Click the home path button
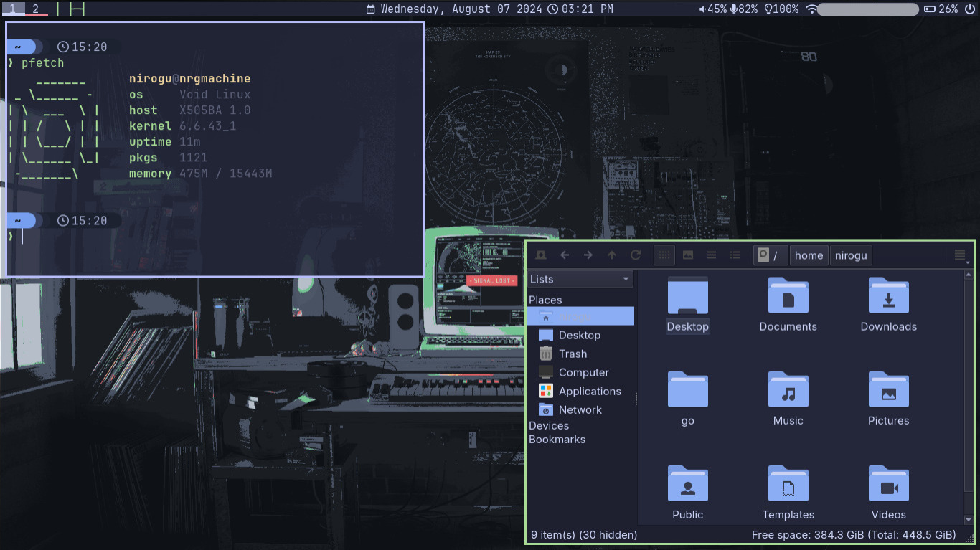This screenshot has width=980, height=550. click(809, 255)
